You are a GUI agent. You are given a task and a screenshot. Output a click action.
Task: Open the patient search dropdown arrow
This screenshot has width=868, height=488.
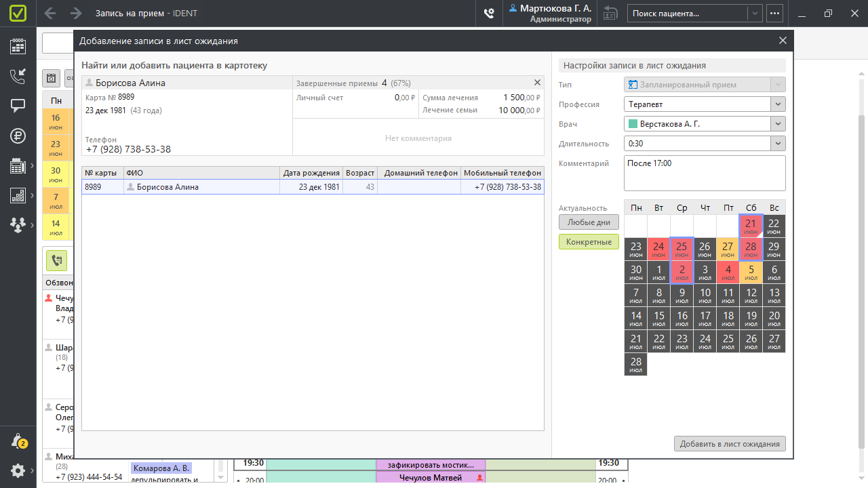pyautogui.click(x=755, y=13)
